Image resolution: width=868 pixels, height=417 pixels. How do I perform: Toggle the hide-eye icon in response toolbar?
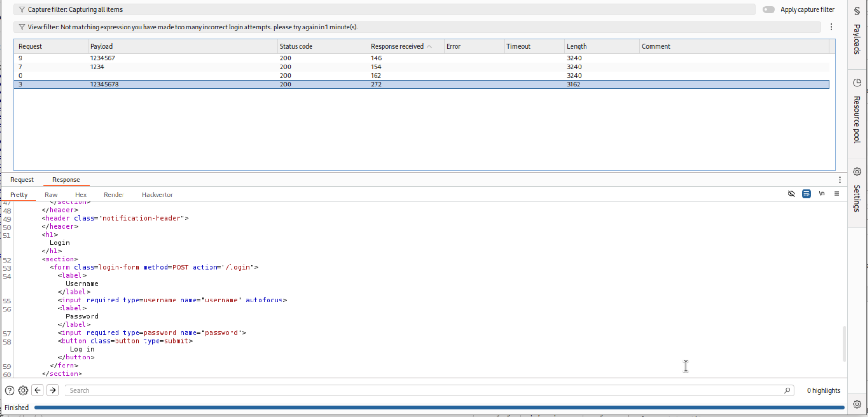click(x=791, y=194)
